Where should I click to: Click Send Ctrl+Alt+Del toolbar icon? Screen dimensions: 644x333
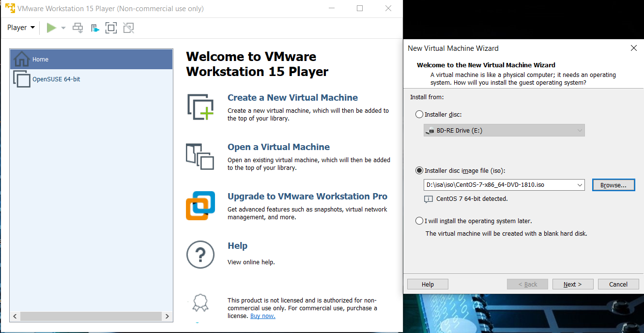coord(77,28)
